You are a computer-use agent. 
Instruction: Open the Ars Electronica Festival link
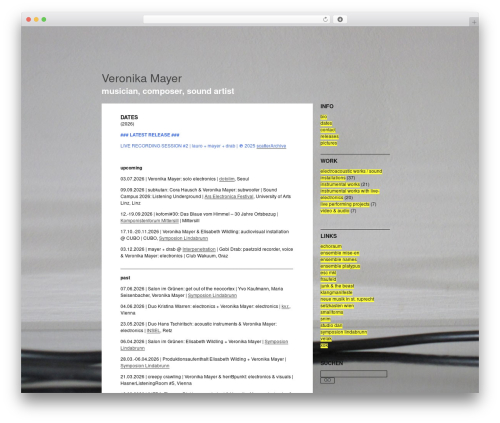(x=229, y=197)
